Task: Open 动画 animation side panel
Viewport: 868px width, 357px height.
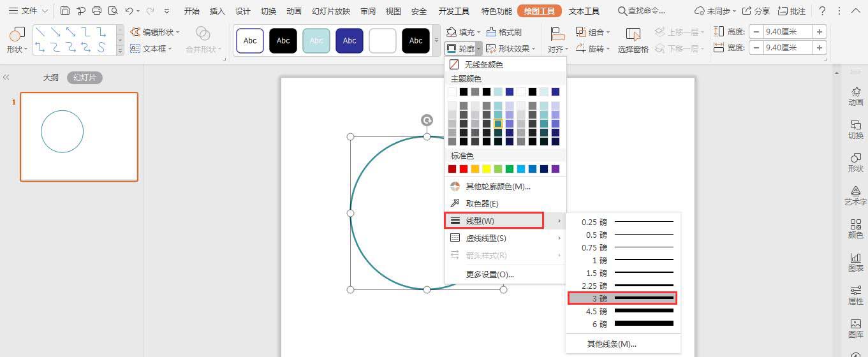Action: coord(856,97)
